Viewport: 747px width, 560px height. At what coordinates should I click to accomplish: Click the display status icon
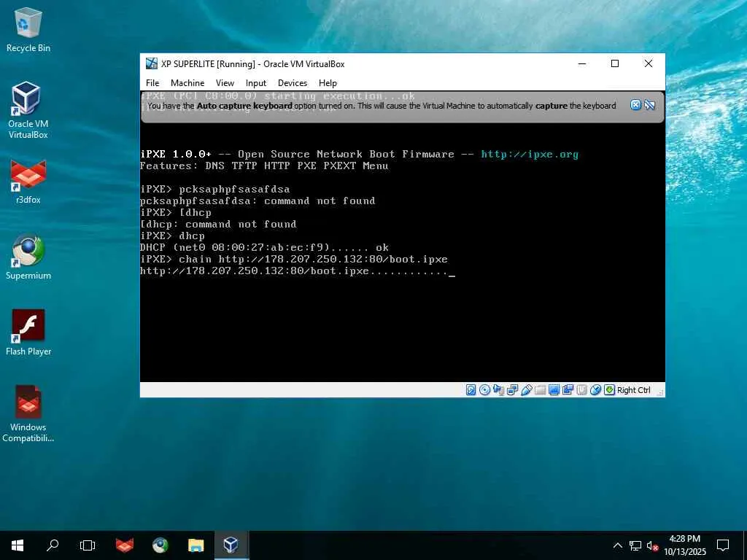pos(554,390)
